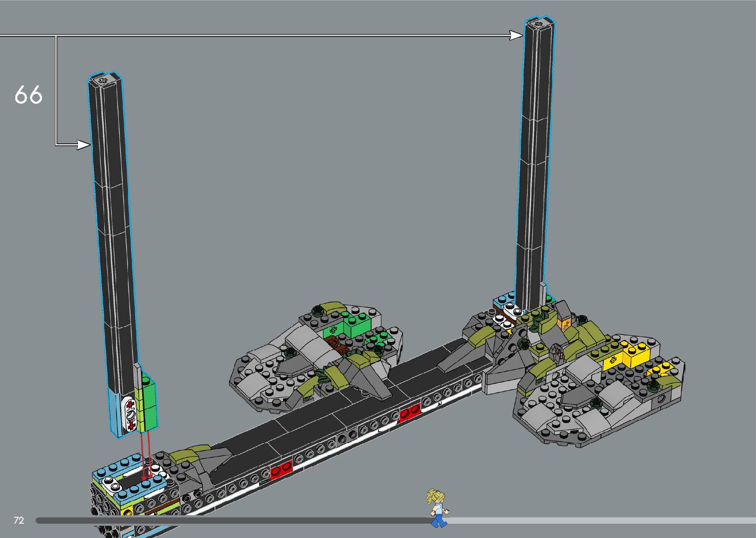Screen dimensions: 756x538
Task: Click the arrowhead pointing at the left pillar
Action: tap(84, 145)
